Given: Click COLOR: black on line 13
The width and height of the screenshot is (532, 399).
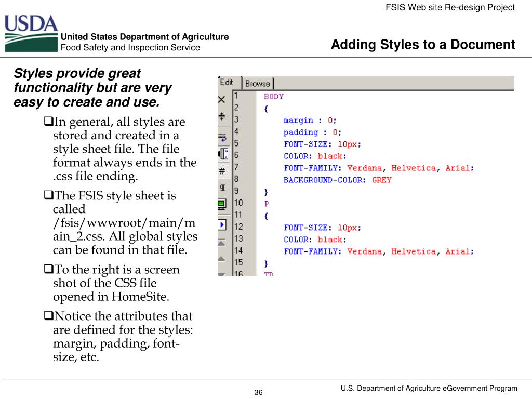Looking at the screenshot, I should pyautogui.click(x=315, y=240).
